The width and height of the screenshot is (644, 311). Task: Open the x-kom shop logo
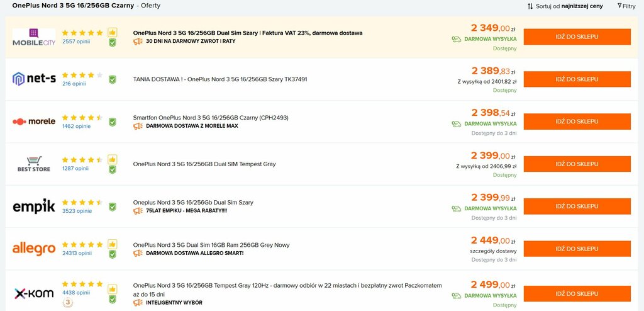(x=34, y=293)
